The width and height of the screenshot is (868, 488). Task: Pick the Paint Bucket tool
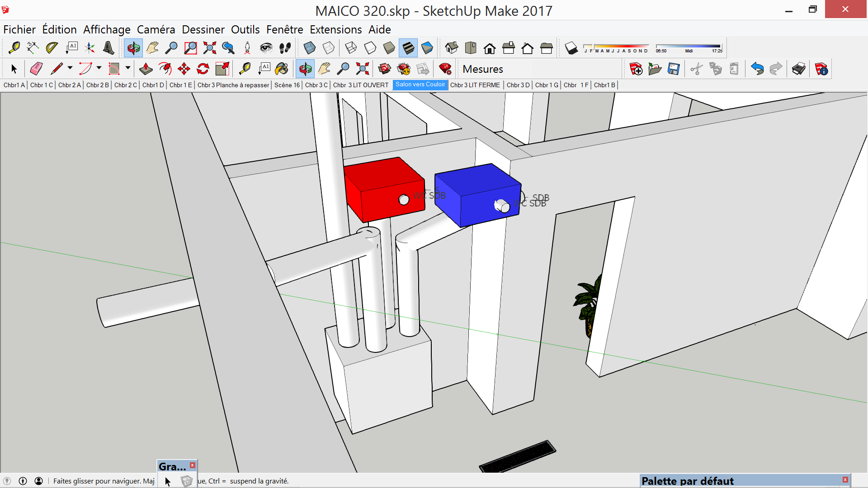281,69
